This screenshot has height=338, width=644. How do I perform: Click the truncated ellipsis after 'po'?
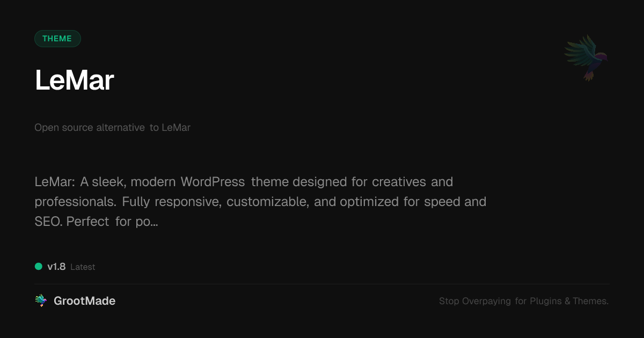155,222
